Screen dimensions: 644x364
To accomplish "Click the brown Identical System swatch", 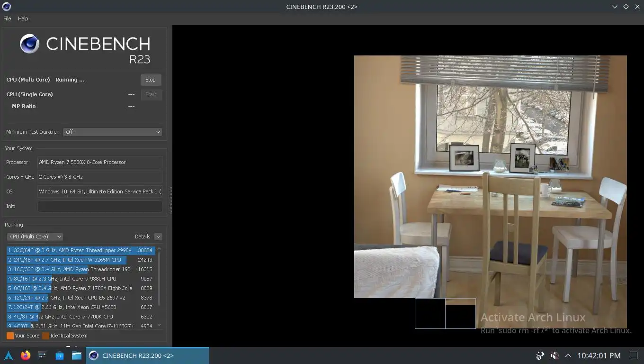I will pyautogui.click(x=45, y=336).
